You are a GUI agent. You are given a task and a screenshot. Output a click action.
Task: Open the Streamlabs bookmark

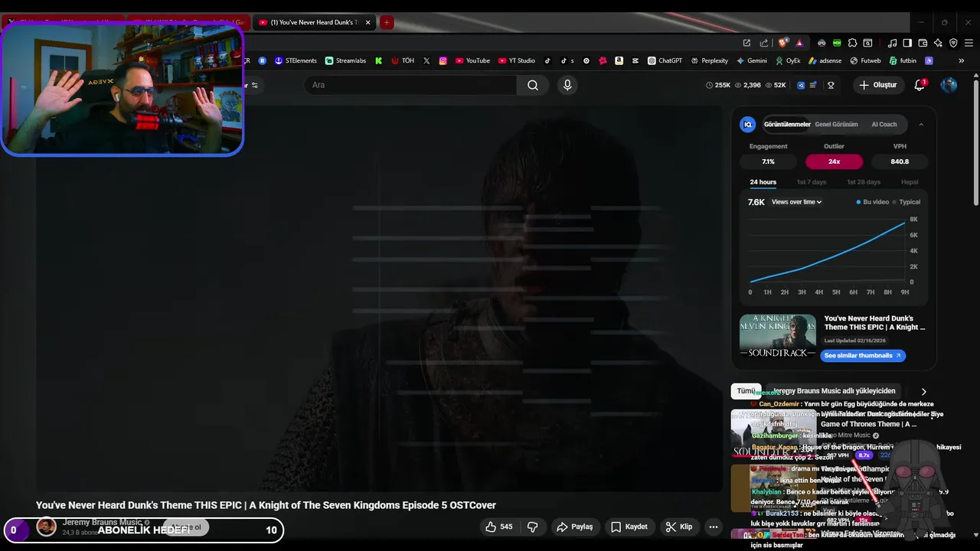click(x=345, y=60)
